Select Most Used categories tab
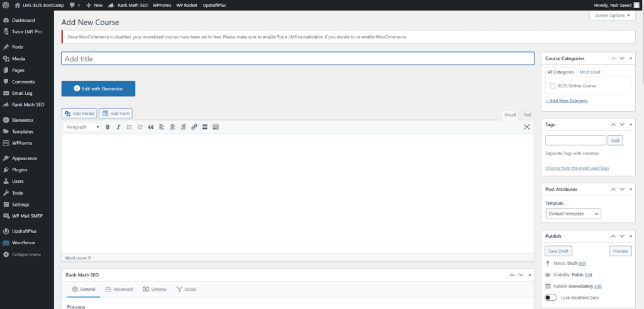644x309 pixels. [590, 72]
